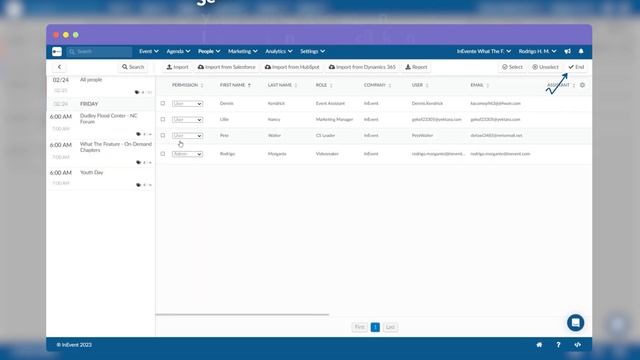Open permission dropdown for Dennis
The height and width of the screenshot is (360, 640).
tap(187, 104)
